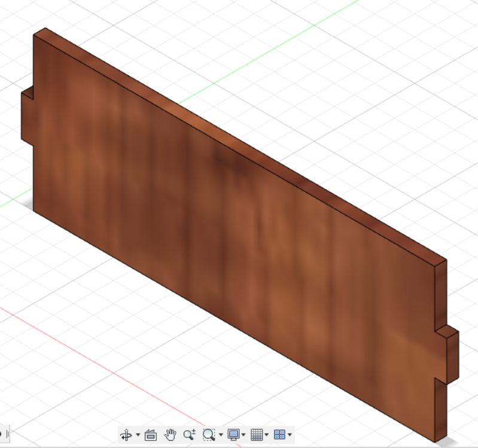The image size is (478, 448).
Task: Select the Orbit tool icon
Action: pos(126,435)
